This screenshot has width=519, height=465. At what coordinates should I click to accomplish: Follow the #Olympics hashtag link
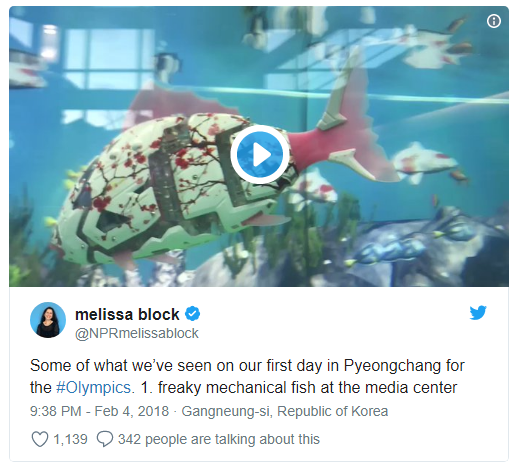point(93,388)
